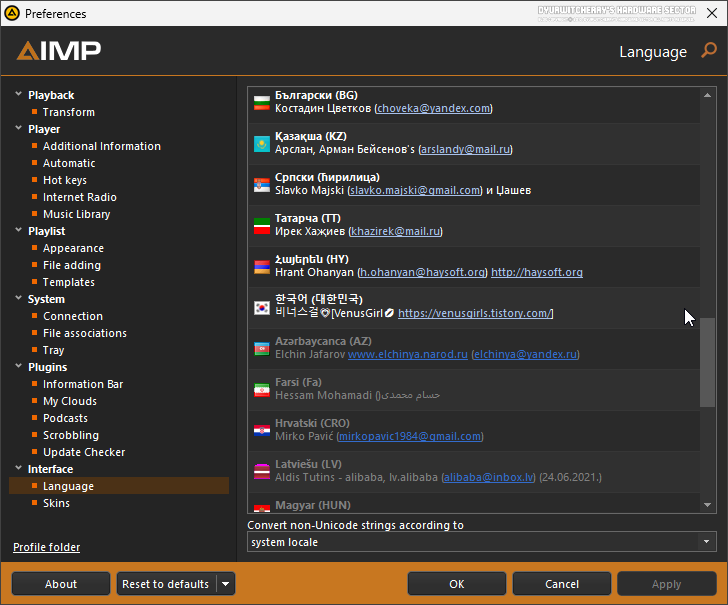
Task: Click the Iran flag icon for Farsi
Action: click(x=262, y=390)
